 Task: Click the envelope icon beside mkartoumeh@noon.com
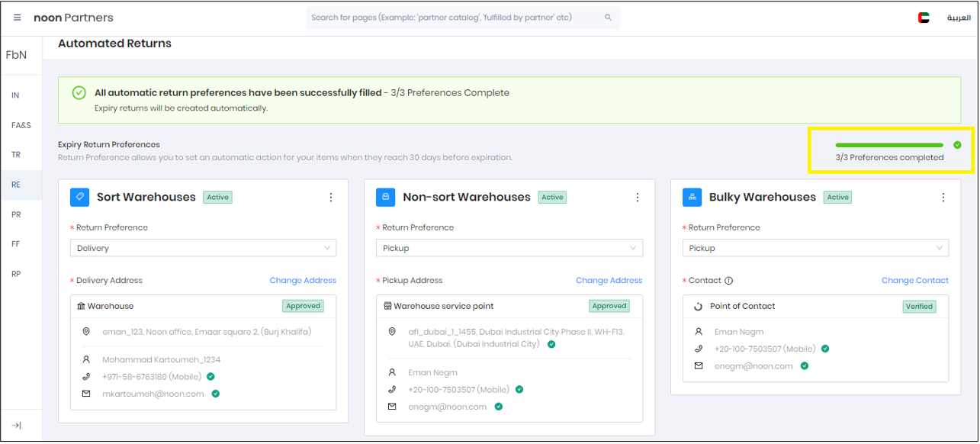click(86, 394)
